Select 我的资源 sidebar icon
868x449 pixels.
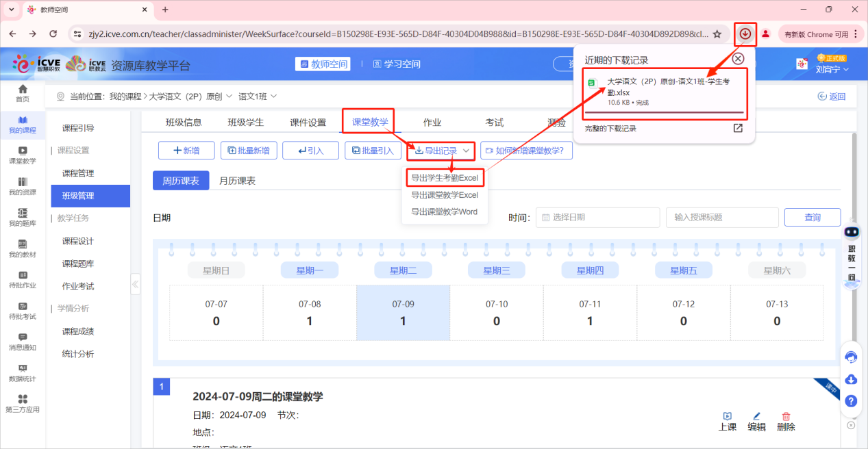point(22,186)
